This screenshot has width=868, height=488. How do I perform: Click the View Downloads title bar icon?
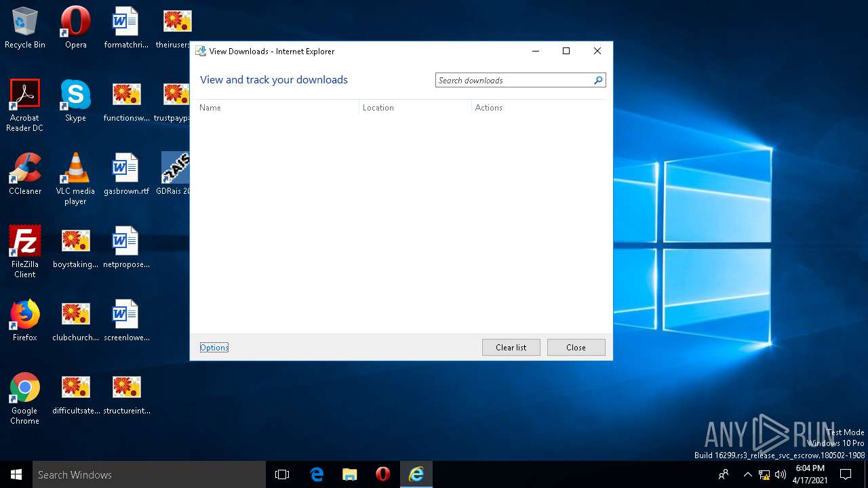tap(201, 51)
